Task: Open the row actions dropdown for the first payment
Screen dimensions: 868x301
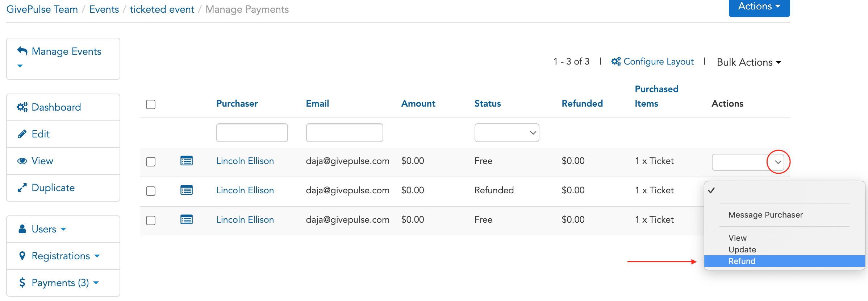Action: click(x=748, y=162)
